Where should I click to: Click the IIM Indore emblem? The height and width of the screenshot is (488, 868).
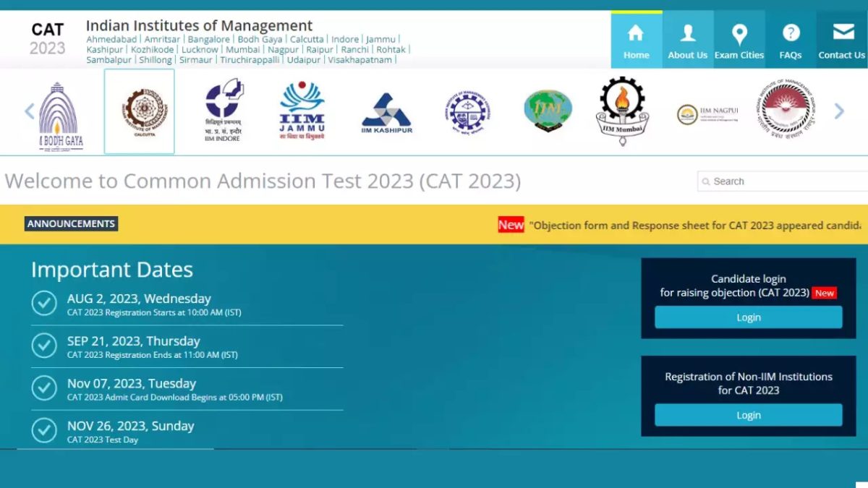[x=222, y=110]
